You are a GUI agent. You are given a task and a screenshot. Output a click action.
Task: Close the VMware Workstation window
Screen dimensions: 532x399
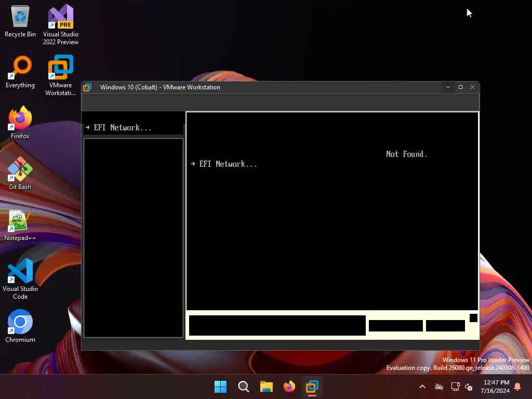point(472,87)
